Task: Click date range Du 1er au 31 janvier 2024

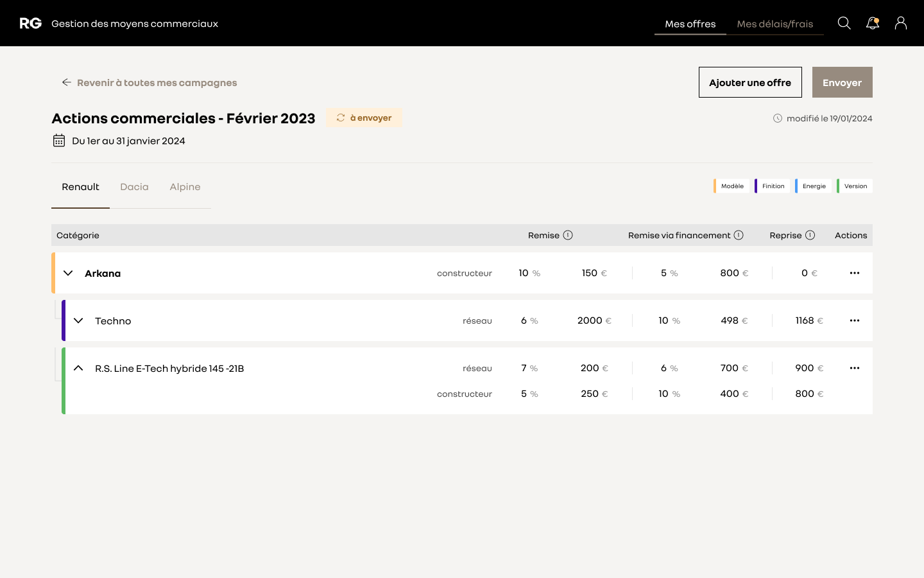Action: click(x=128, y=141)
